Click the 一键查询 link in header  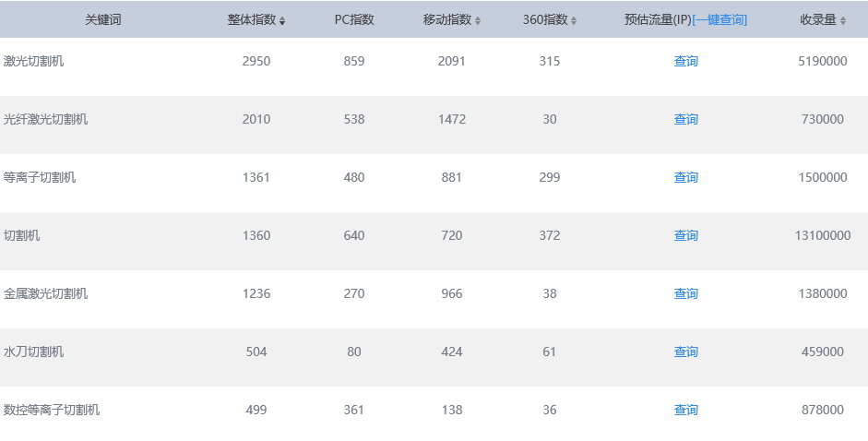[719, 20]
